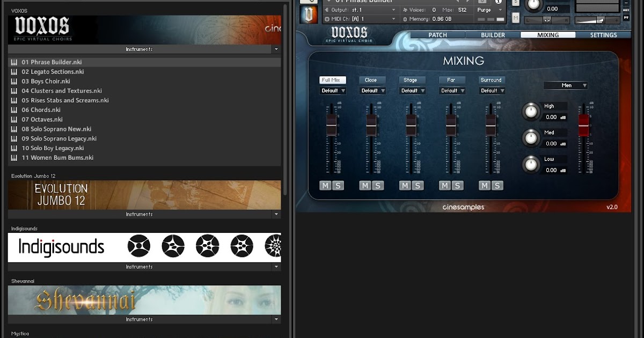Open the MIDI Ch [A] 1 dropdown
This screenshot has height=338, width=644.
click(361, 19)
